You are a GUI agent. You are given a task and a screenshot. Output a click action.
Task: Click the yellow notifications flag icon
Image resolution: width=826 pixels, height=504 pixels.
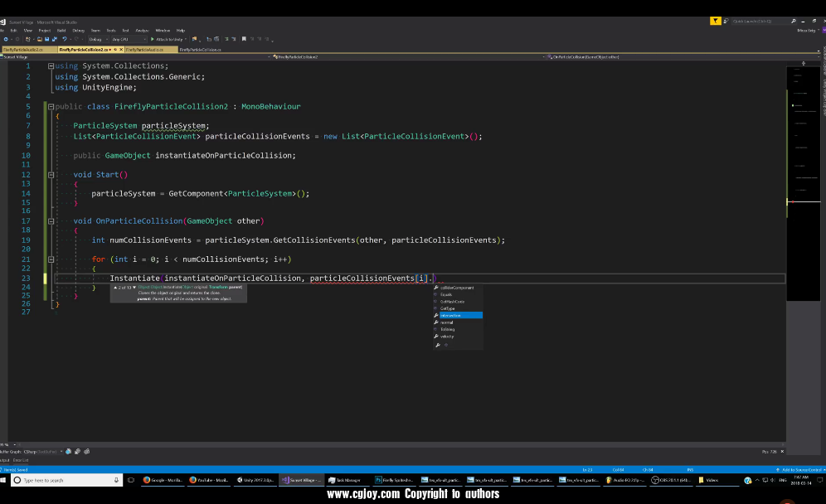716,21
